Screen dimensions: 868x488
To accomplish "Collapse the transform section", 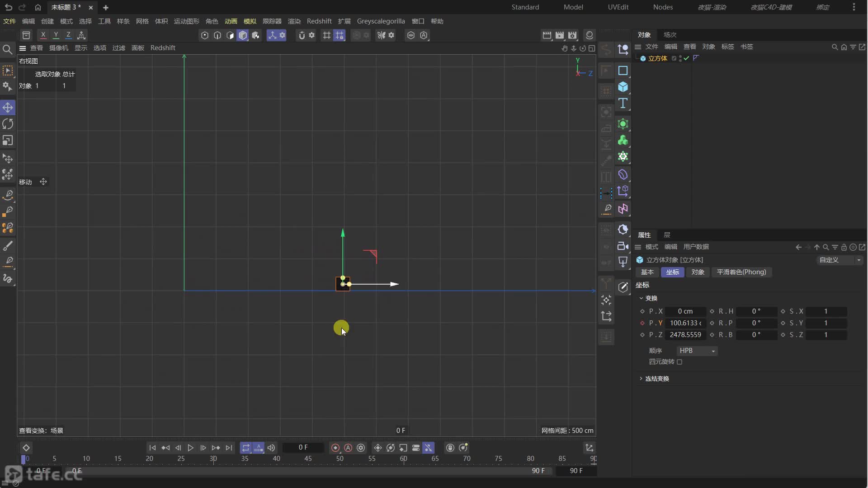I will [641, 298].
